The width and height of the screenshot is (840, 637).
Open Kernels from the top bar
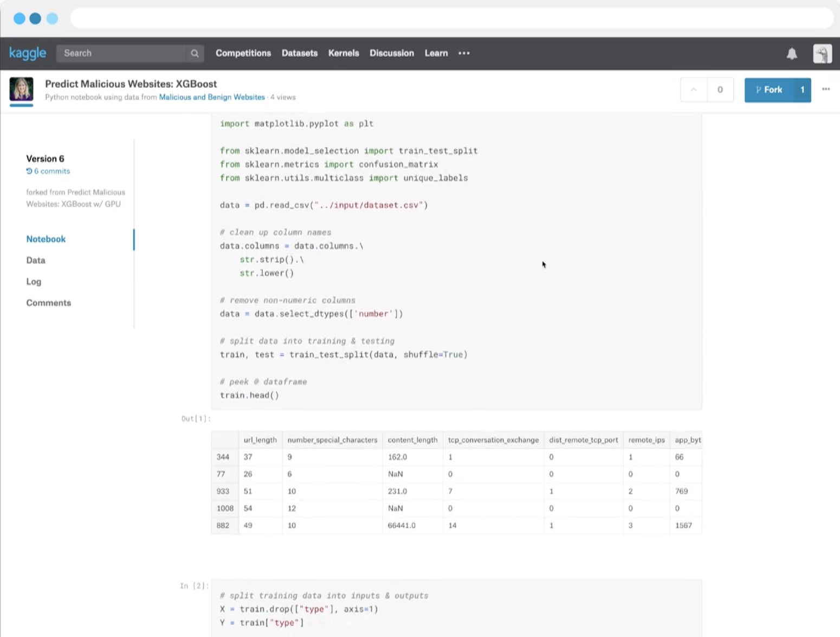[x=343, y=53]
